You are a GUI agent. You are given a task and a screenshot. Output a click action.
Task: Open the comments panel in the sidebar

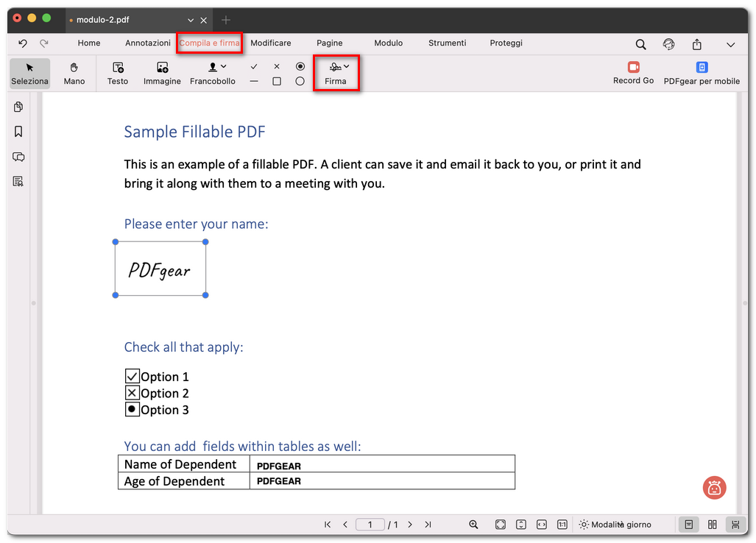tap(18, 157)
